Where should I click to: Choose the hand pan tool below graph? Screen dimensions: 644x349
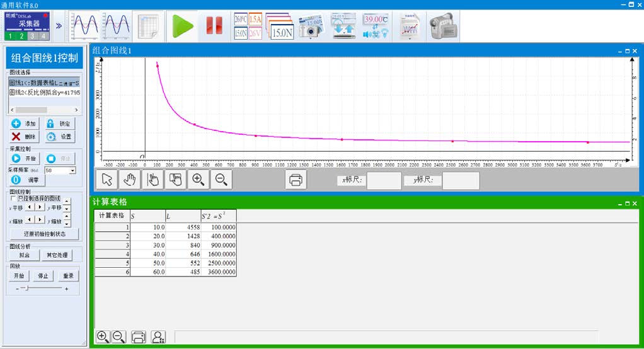pos(130,180)
